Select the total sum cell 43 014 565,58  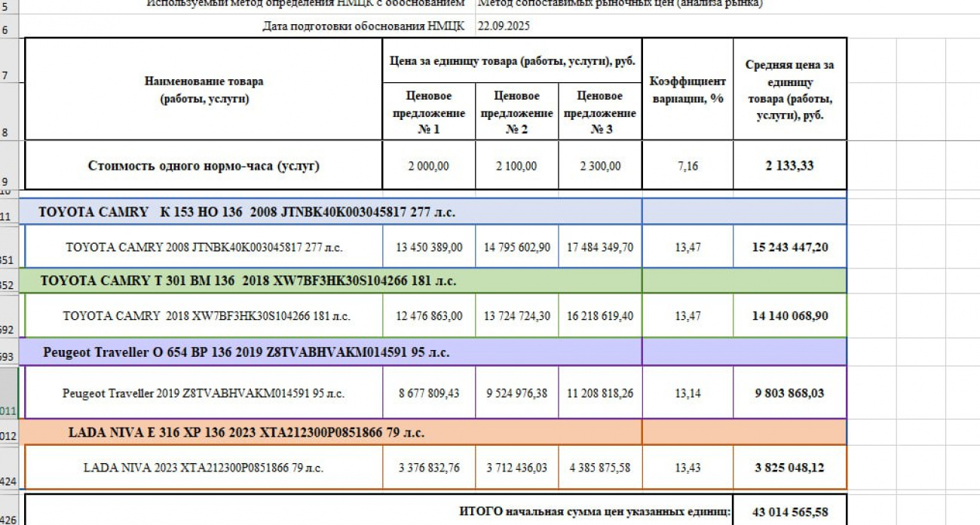(789, 512)
